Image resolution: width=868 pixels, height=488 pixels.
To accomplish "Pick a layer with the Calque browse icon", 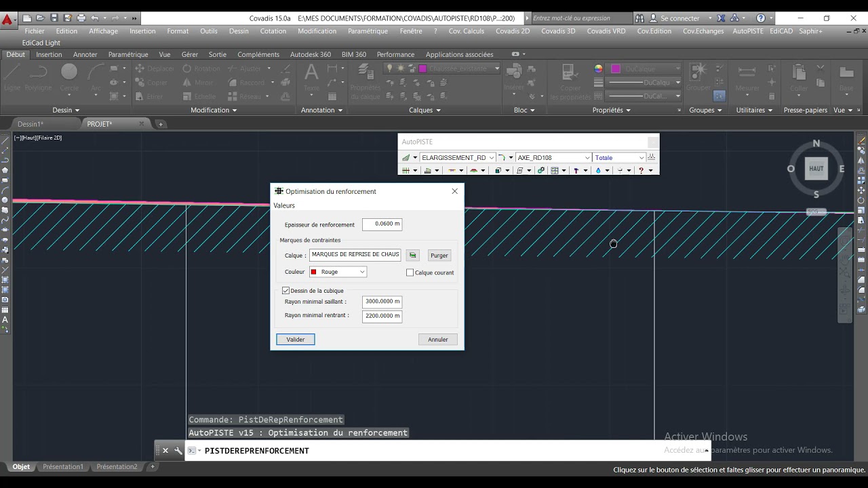I will [413, 255].
